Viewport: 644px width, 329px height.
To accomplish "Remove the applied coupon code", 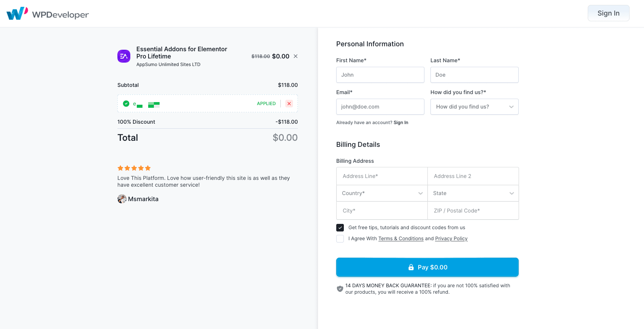I will pyautogui.click(x=289, y=104).
